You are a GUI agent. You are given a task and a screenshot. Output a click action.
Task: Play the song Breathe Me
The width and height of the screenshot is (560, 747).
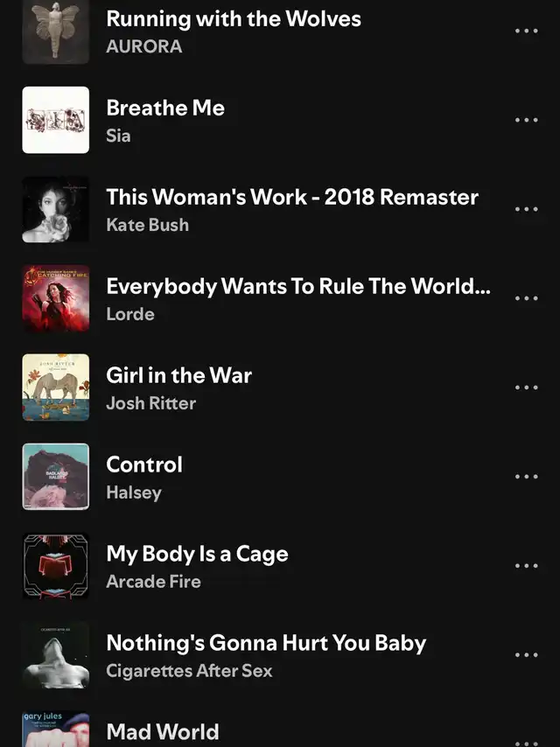(165, 108)
